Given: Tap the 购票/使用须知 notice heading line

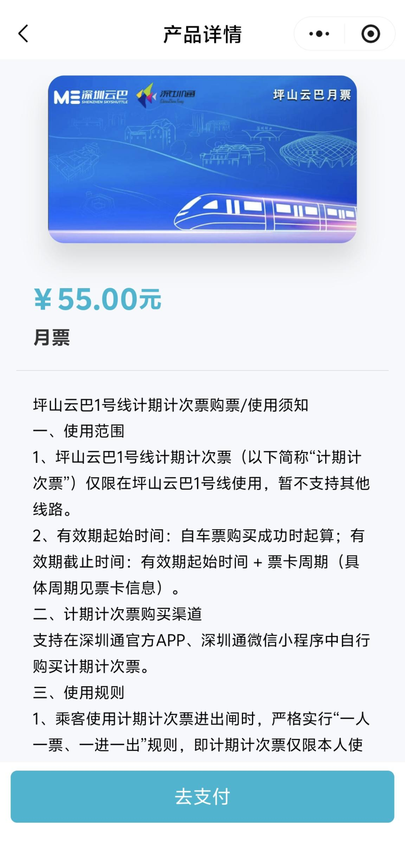Looking at the screenshot, I should [x=171, y=405].
